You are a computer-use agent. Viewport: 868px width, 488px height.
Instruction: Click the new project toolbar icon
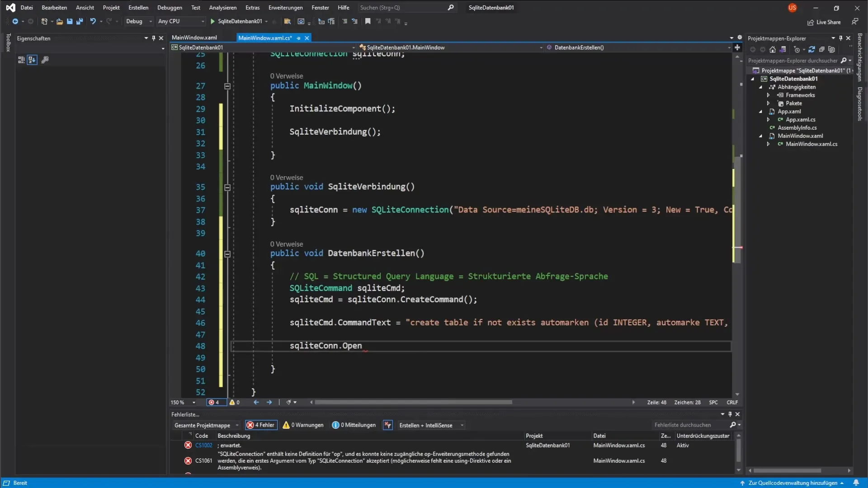(44, 21)
